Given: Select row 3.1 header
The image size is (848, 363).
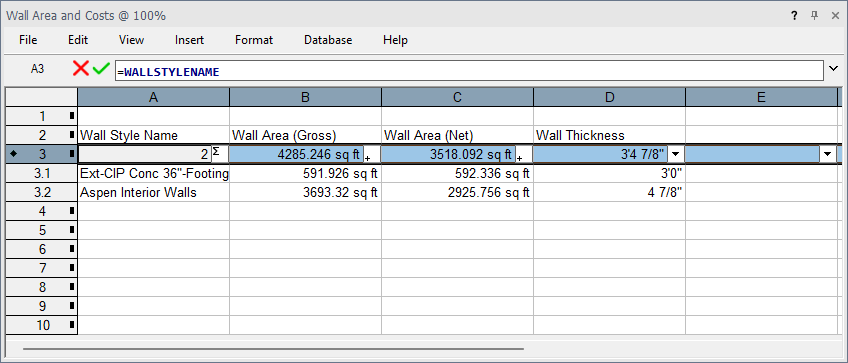Looking at the screenshot, I should tap(42, 173).
